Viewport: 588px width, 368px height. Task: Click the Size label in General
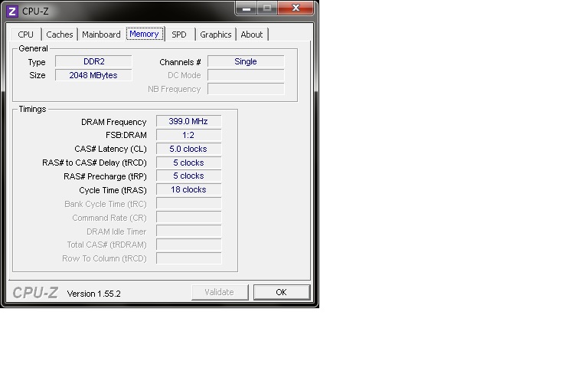click(37, 75)
